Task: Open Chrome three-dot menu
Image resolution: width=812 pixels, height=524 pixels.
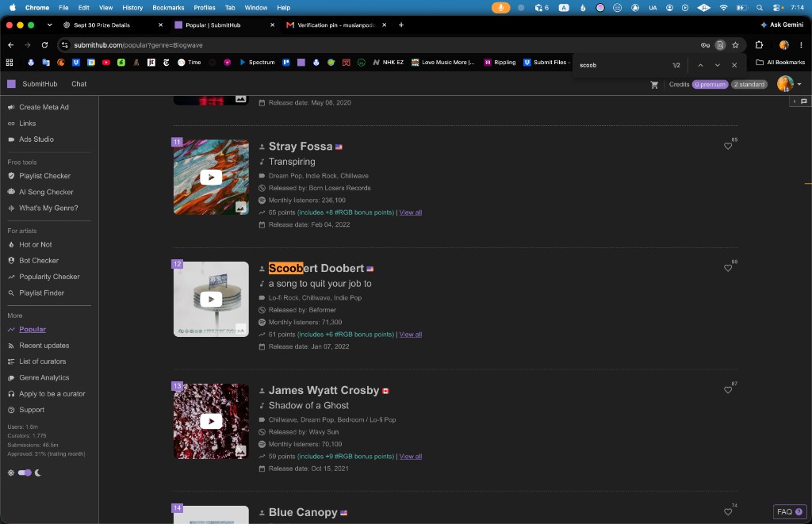Action: 801,45
